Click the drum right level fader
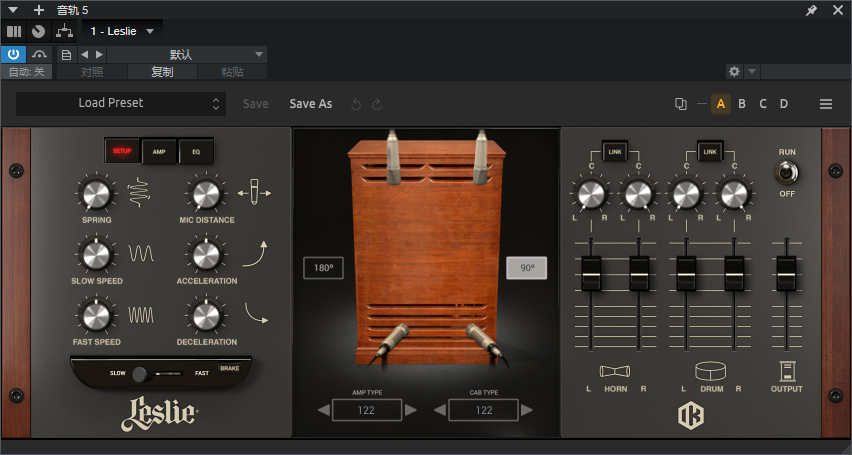 click(x=734, y=274)
